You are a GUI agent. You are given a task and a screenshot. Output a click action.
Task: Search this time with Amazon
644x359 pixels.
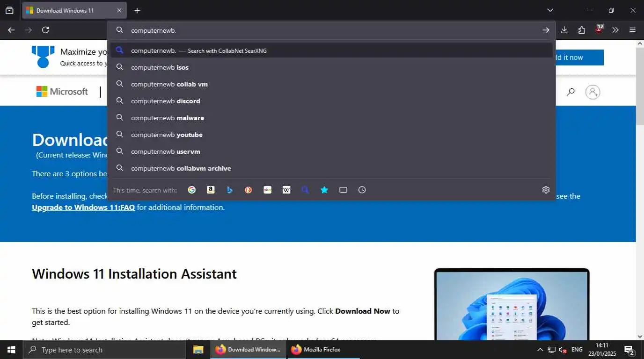(211, 190)
